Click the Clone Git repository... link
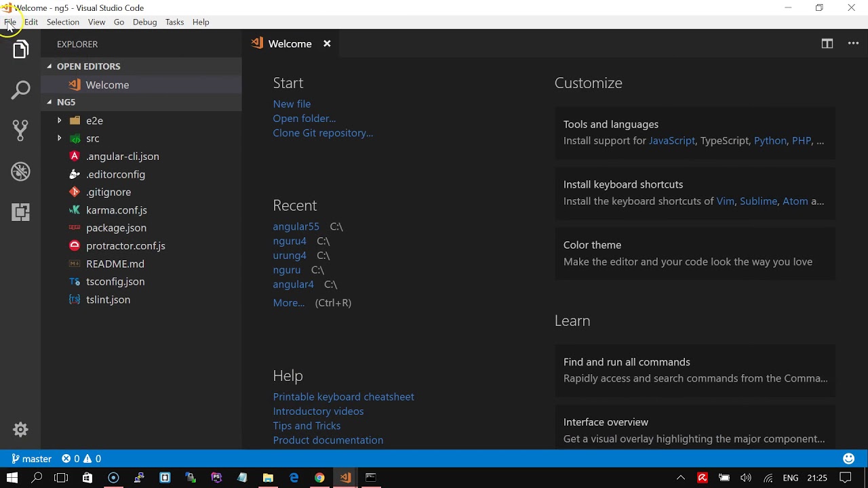 323,133
